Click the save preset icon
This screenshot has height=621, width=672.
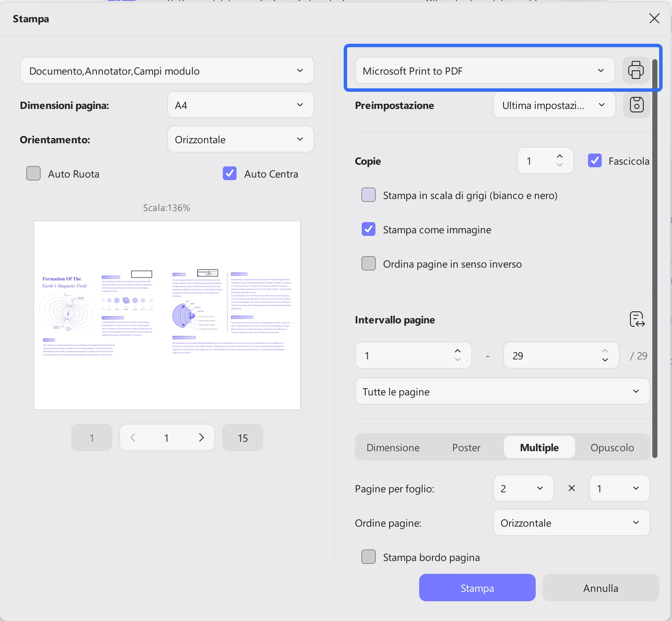(x=636, y=105)
